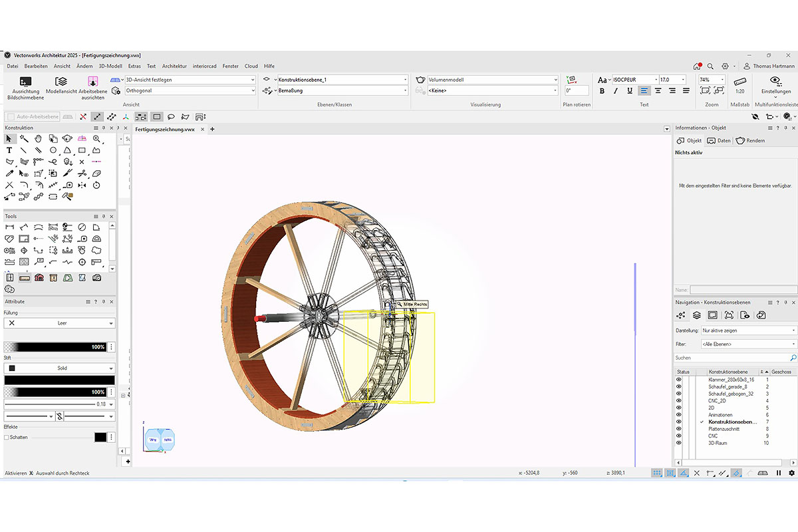Select the arrow selection tool in Konstruktion
The image size is (798, 532).
[9, 139]
